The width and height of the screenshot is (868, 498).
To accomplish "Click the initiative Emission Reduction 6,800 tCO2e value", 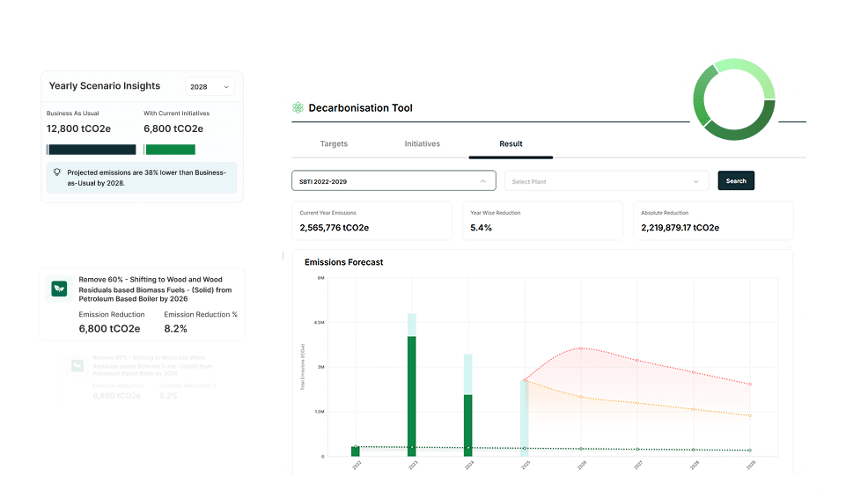I will click(109, 329).
